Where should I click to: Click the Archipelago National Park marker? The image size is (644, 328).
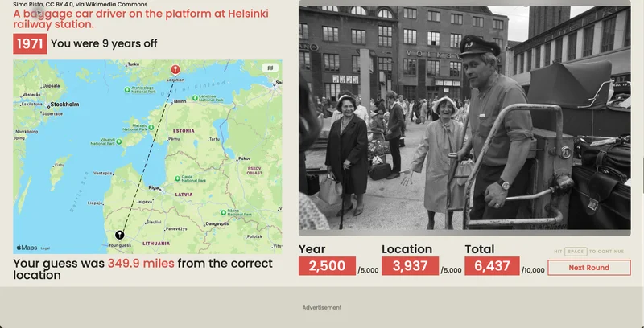[x=127, y=89]
